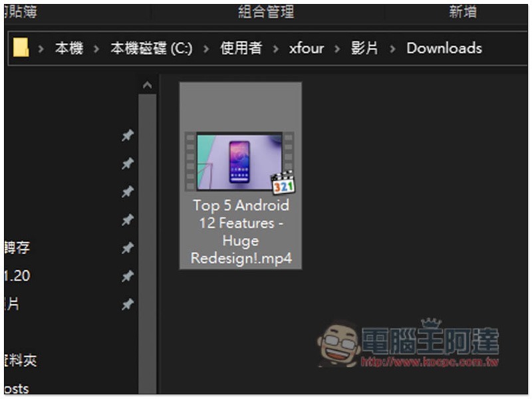Select the Android 12 video thumbnail
532x399 pixels.
(x=239, y=162)
